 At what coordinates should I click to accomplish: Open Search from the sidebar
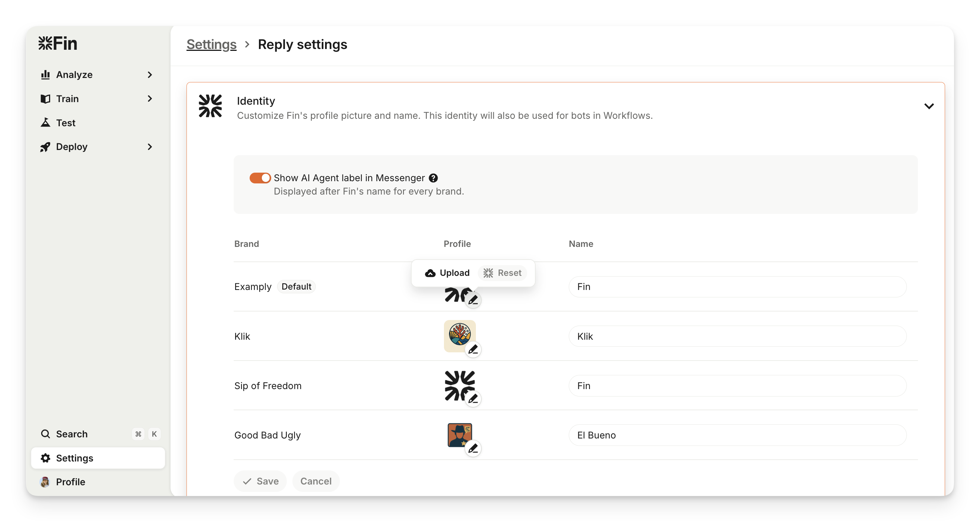click(72, 434)
